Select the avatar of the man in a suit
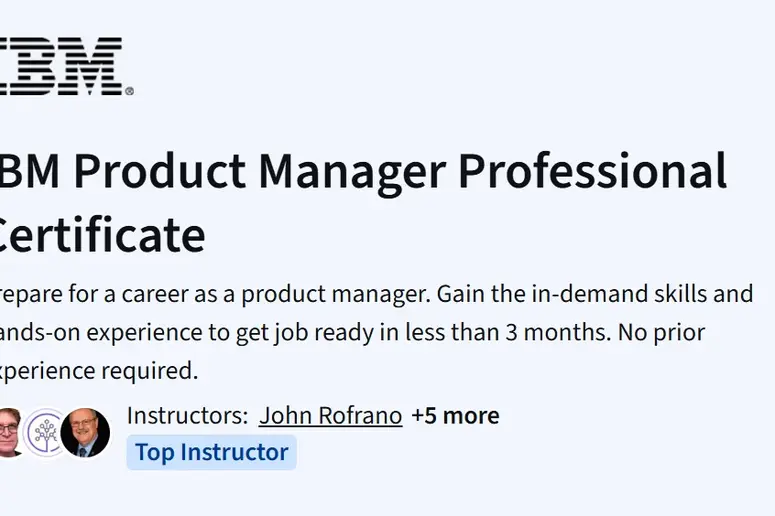The width and height of the screenshot is (775, 516). [x=85, y=433]
